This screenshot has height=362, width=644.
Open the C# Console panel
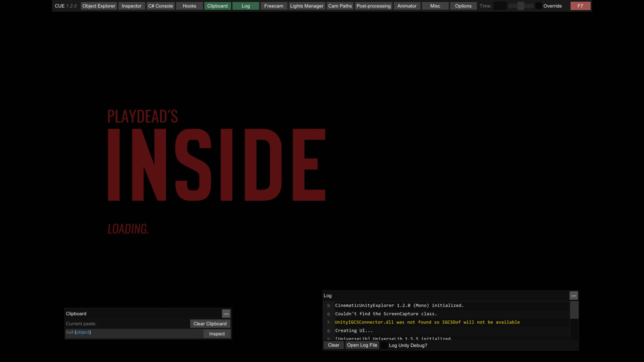pyautogui.click(x=160, y=6)
